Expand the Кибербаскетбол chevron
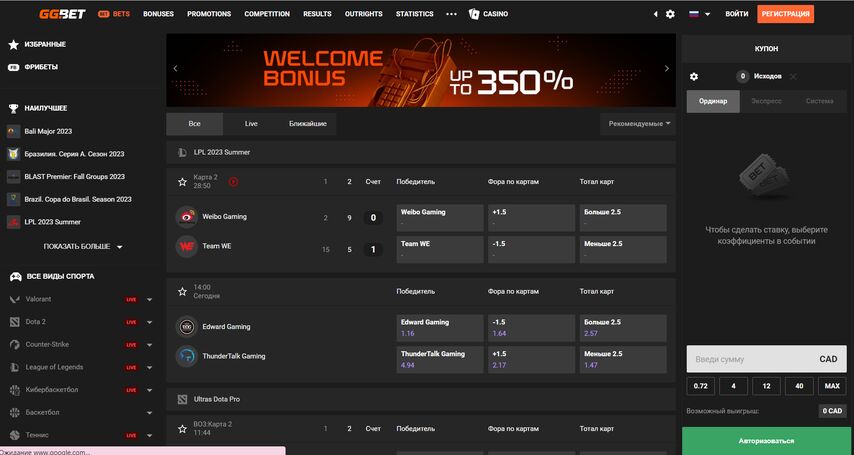854x455 pixels. point(149,391)
